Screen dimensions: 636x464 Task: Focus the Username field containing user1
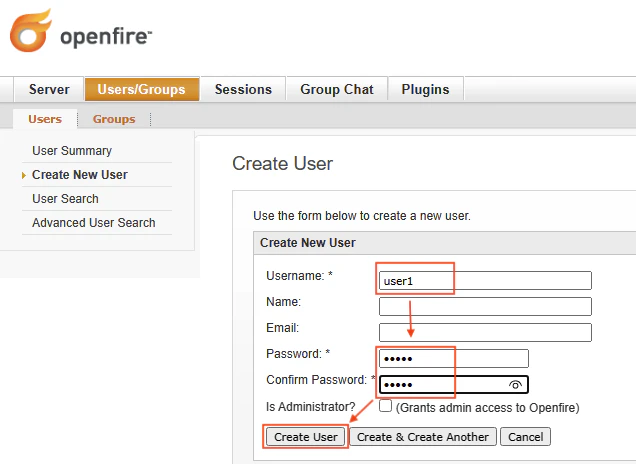point(485,281)
